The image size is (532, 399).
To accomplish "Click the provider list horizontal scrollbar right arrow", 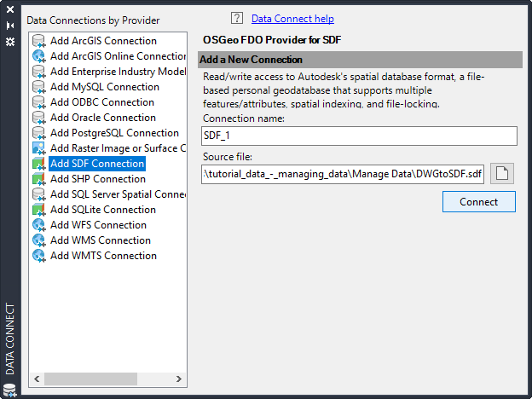I will tap(180, 379).
